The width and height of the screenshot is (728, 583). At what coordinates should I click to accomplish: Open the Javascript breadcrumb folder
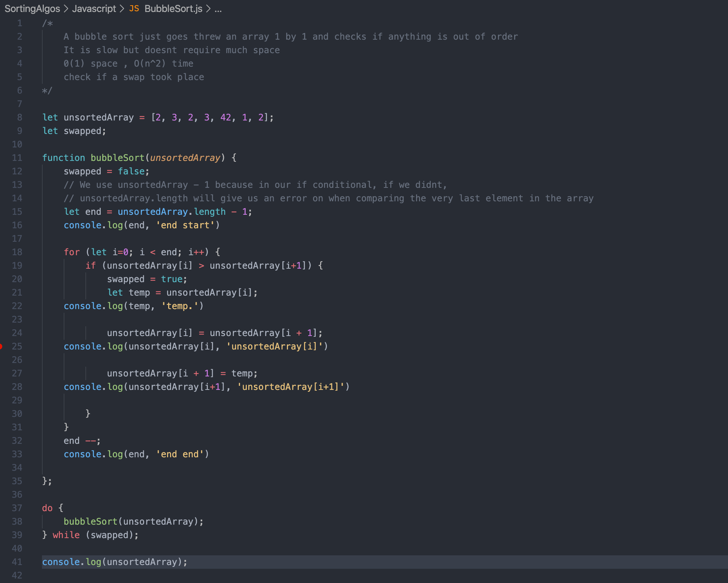94,9
